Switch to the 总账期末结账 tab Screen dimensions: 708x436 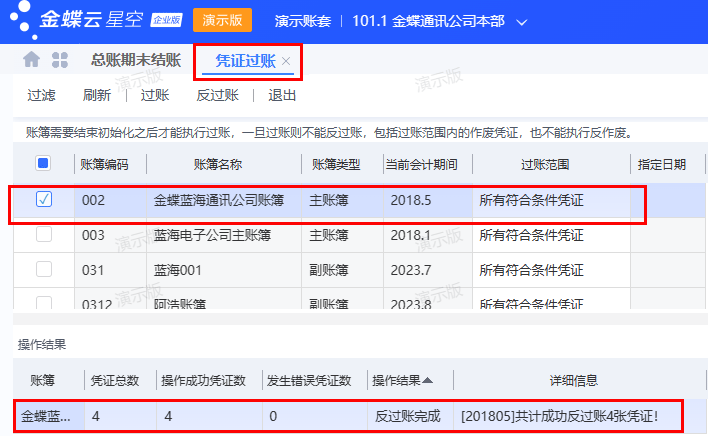[x=135, y=60]
